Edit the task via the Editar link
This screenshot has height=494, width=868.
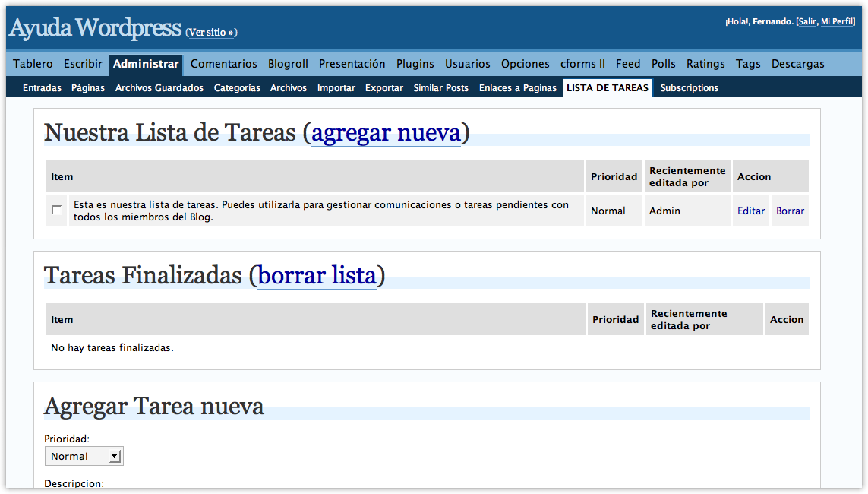coord(750,211)
